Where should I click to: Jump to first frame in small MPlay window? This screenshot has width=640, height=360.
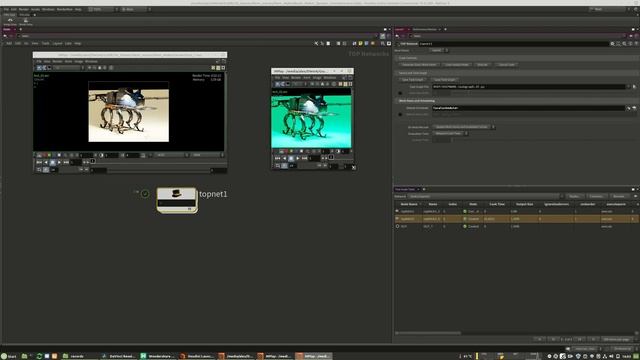pyautogui.click(x=278, y=158)
